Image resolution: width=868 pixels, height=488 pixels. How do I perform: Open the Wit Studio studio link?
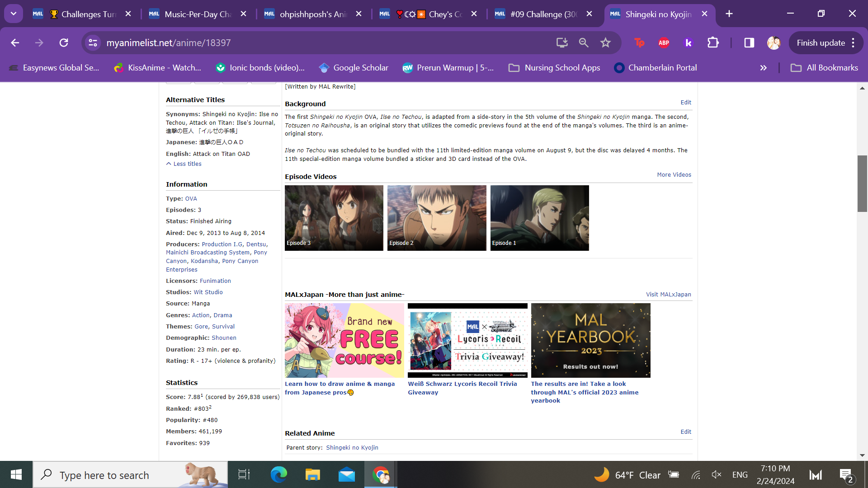pos(208,292)
